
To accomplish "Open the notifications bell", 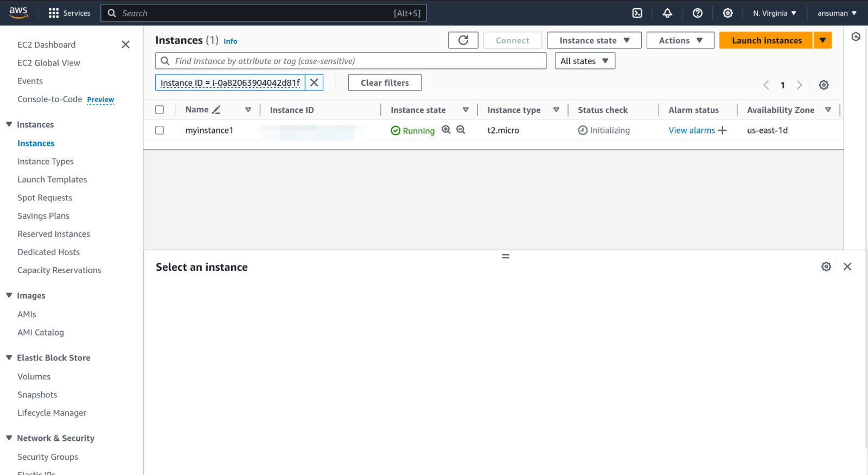I will tap(667, 13).
